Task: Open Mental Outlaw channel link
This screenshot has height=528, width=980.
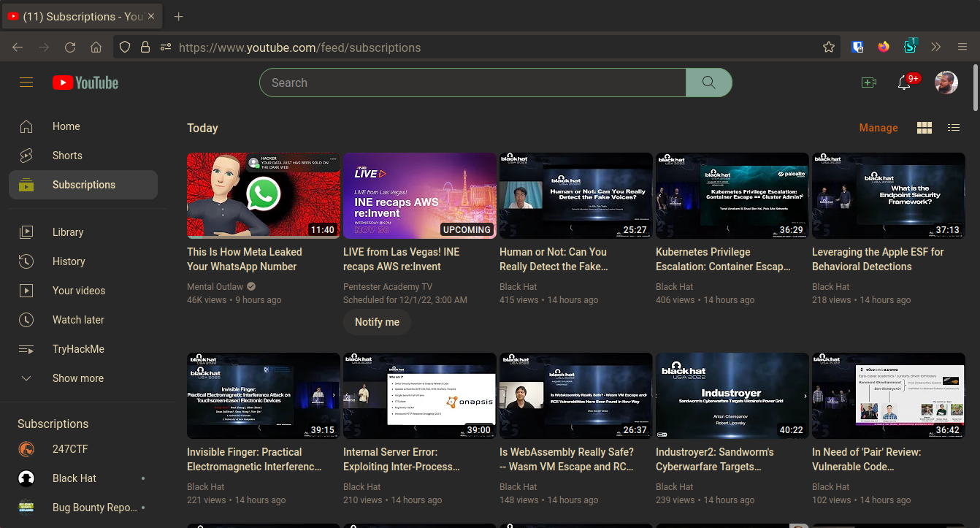Action: click(x=215, y=287)
